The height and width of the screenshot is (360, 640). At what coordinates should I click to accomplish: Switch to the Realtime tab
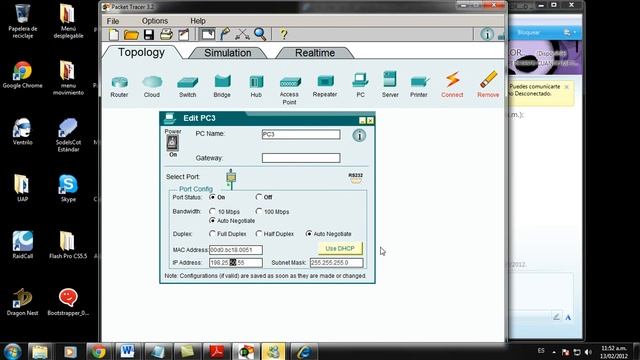coord(315,53)
